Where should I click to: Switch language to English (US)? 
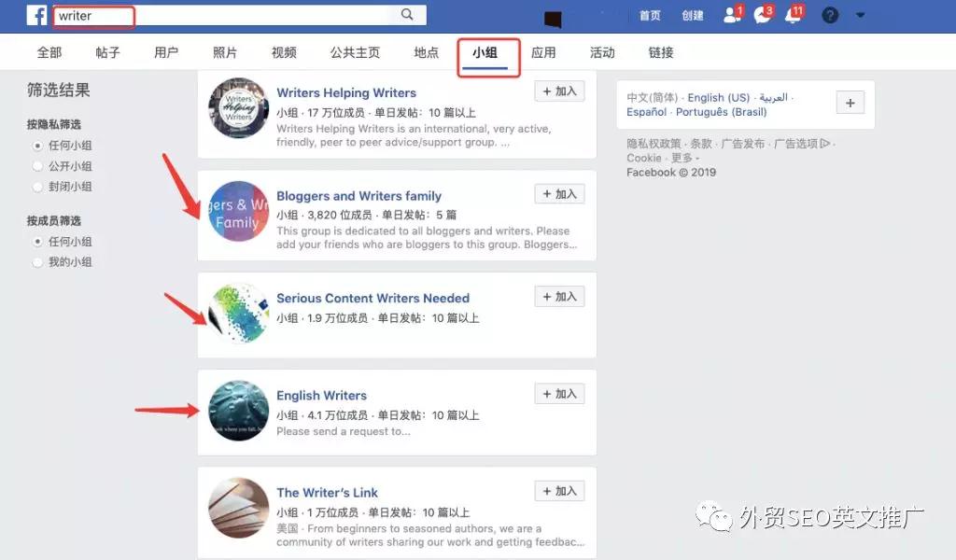click(x=719, y=97)
